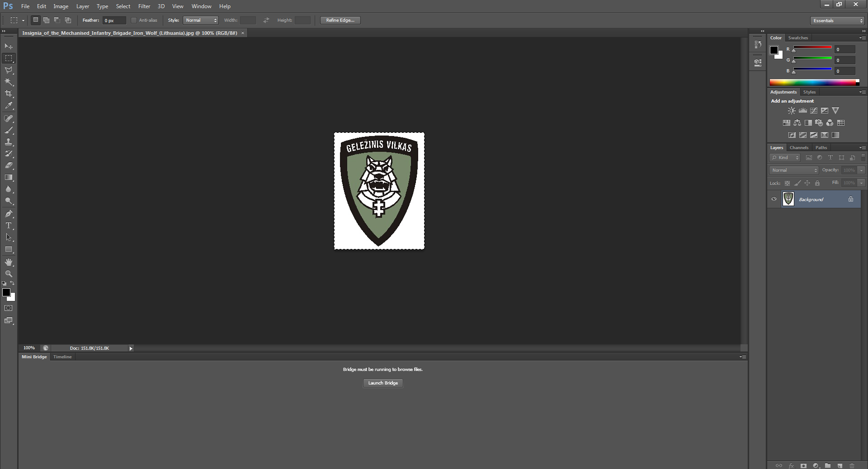Toggle Lock image pixels

[797, 183]
